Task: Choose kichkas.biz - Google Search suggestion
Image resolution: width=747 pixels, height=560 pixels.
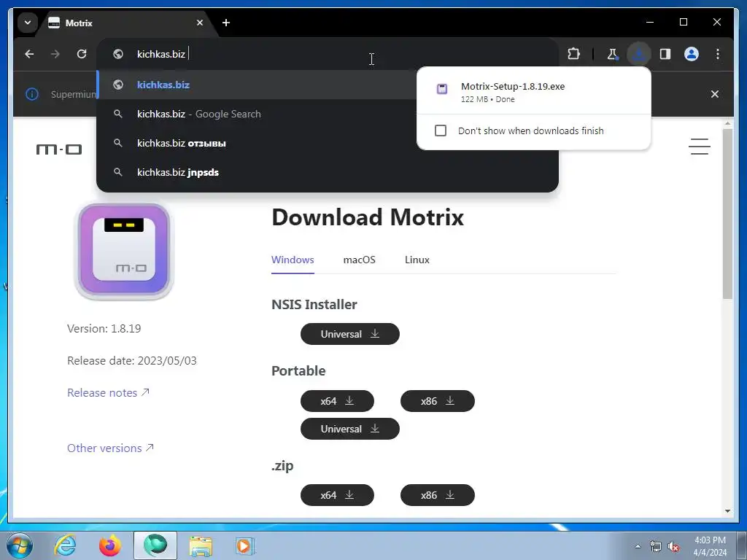Action: [258, 114]
